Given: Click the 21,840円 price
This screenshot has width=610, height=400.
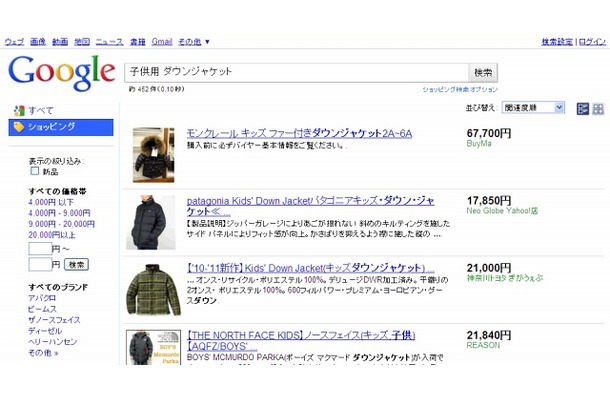Looking at the screenshot, I should [x=489, y=335].
